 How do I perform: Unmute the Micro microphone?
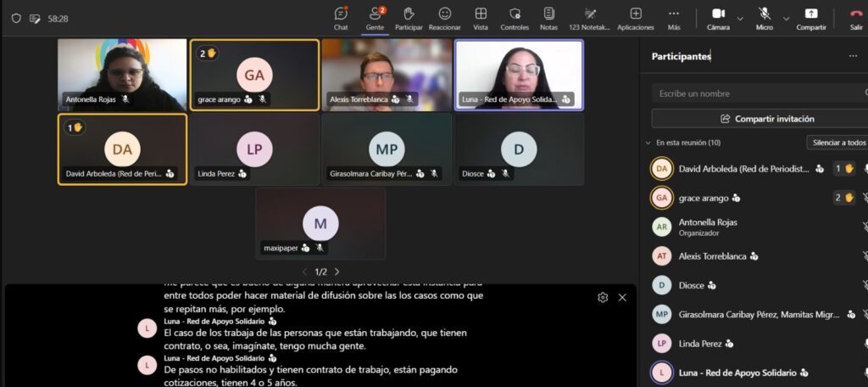[x=765, y=18]
